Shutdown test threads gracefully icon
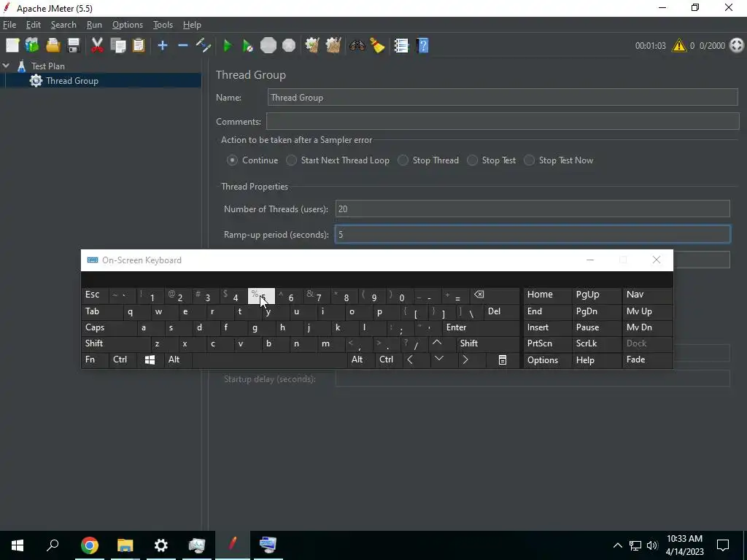The image size is (747, 560). [289, 46]
